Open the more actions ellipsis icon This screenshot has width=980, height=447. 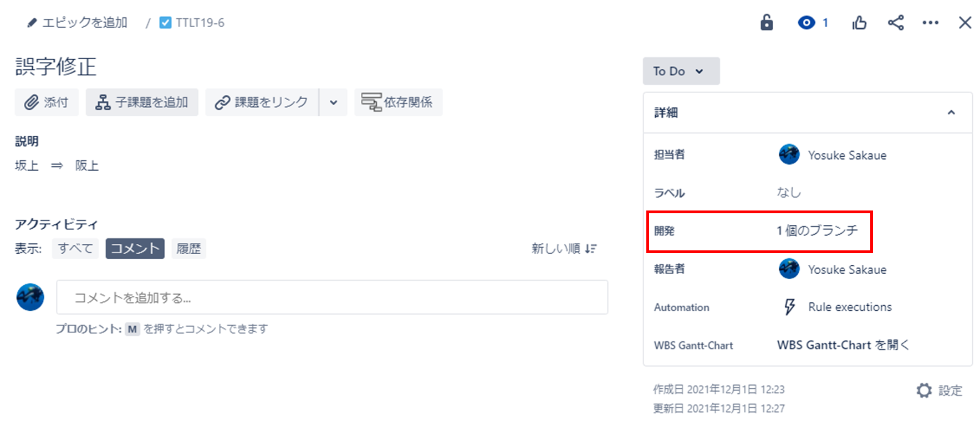[x=930, y=23]
